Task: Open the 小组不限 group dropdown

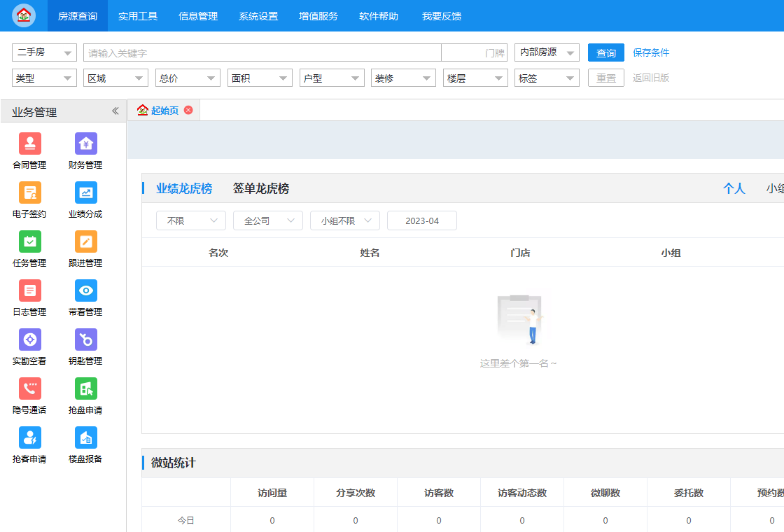Action: [x=345, y=220]
